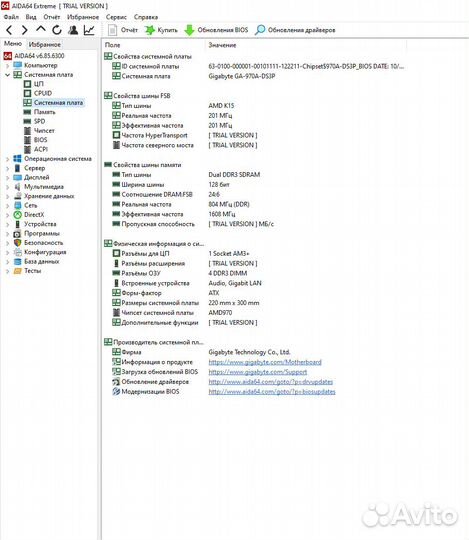Image resolution: width=469 pixels, height=540 pixels.
Task: Click the Купить toolbar button
Action: [x=161, y=30]
